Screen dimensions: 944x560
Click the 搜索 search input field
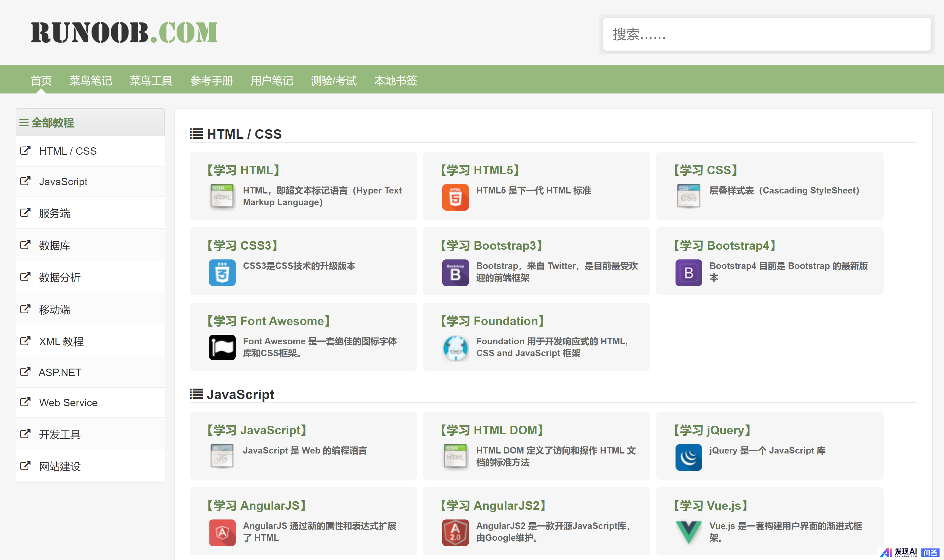767,34
